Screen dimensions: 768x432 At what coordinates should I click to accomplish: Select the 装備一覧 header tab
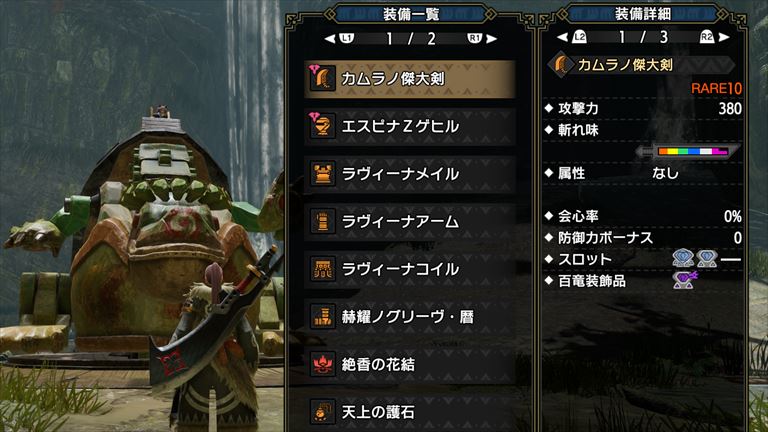click(x=410, y=14)
